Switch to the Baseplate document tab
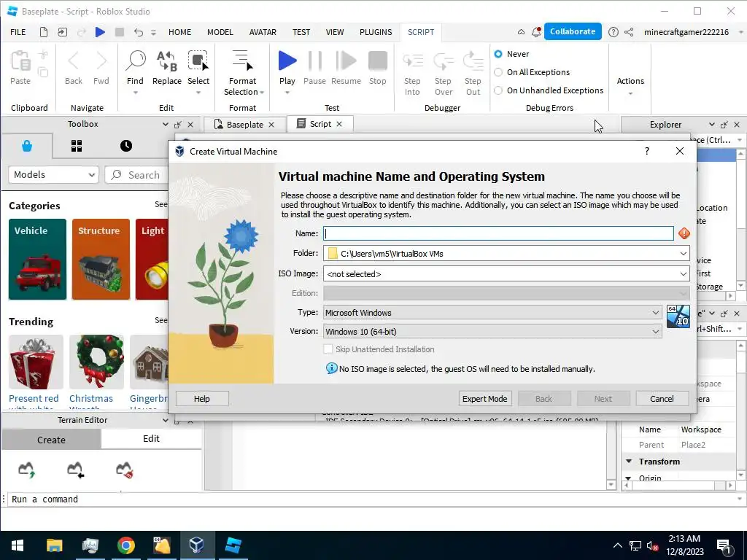The height and width of the screenshot is (560, 747). click(244, 124)
